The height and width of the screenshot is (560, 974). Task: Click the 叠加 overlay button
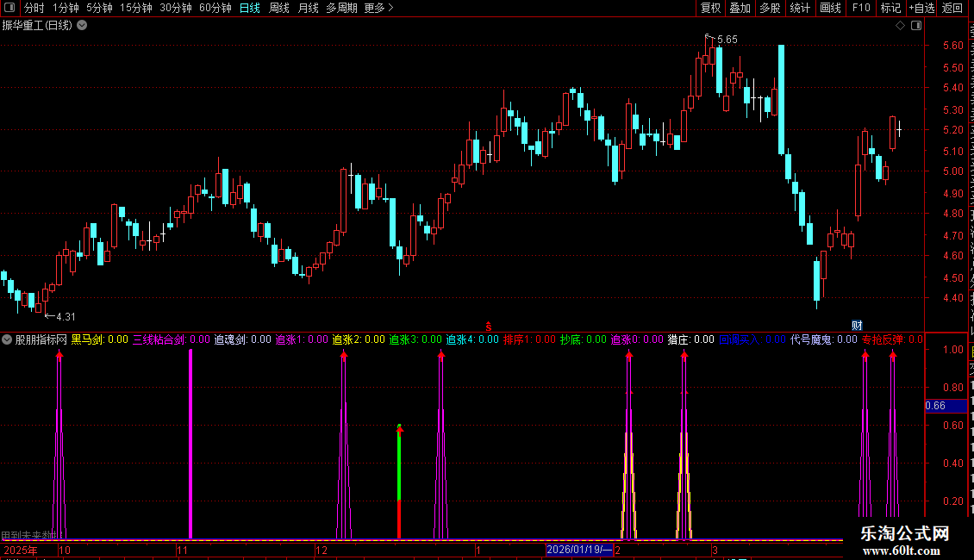coord(740,8)
